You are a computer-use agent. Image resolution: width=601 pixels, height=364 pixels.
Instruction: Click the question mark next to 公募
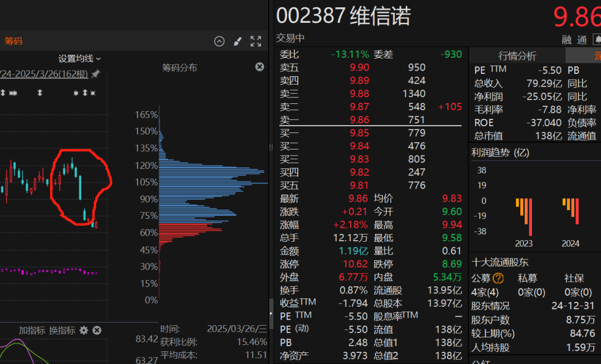pyautogui.click(x=498, y=278)
